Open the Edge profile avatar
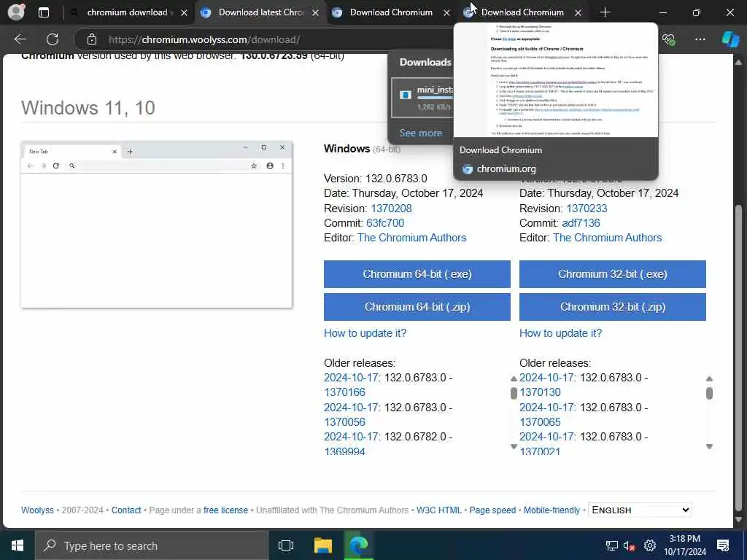 pos(16,12)
